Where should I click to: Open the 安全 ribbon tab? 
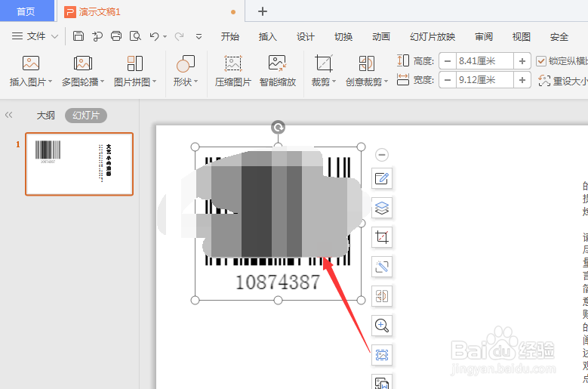click(559, 36)
